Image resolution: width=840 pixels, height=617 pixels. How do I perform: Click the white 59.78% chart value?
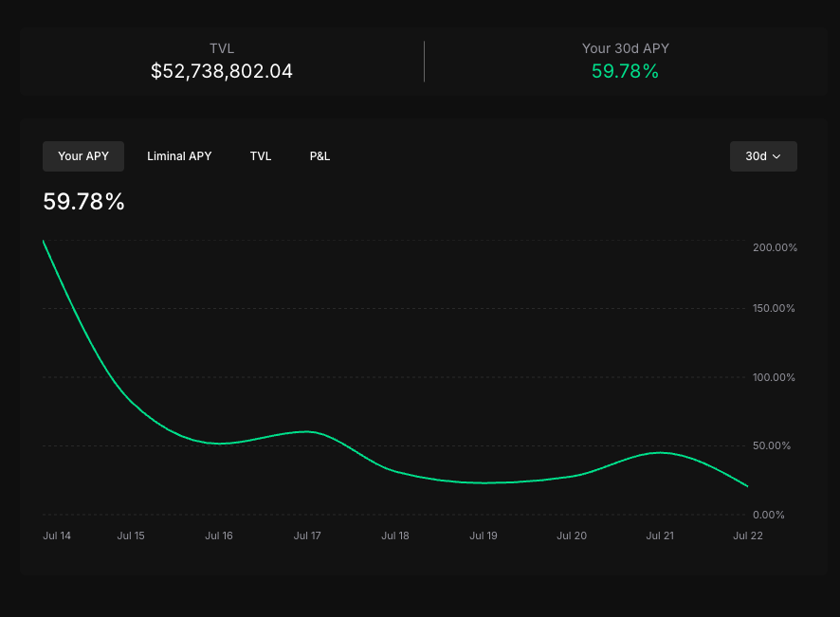click(x=83, y=202)
